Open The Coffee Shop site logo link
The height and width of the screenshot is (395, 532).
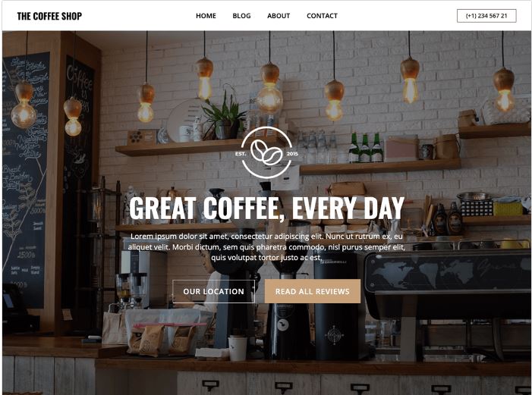pyautogui.click(x=49, y=16)
